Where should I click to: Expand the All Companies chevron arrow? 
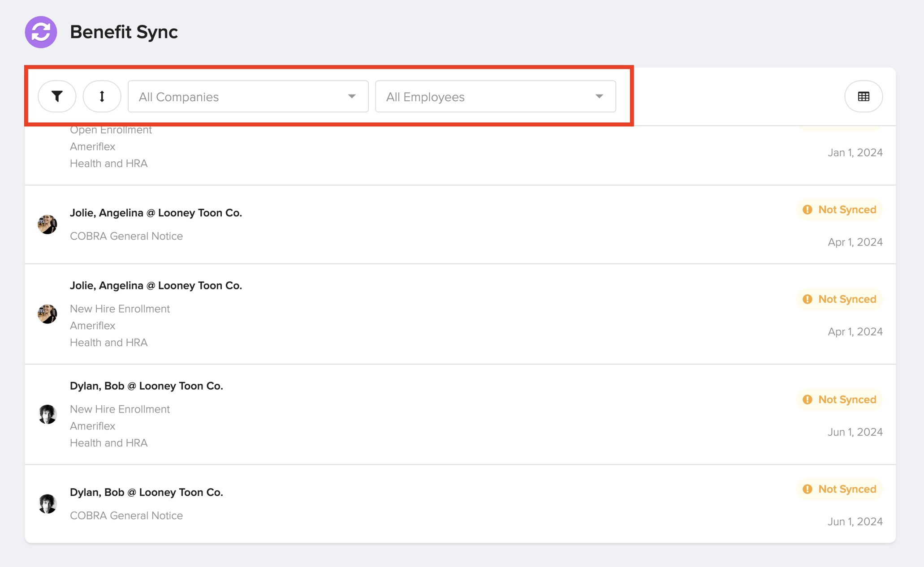(352, 96)
